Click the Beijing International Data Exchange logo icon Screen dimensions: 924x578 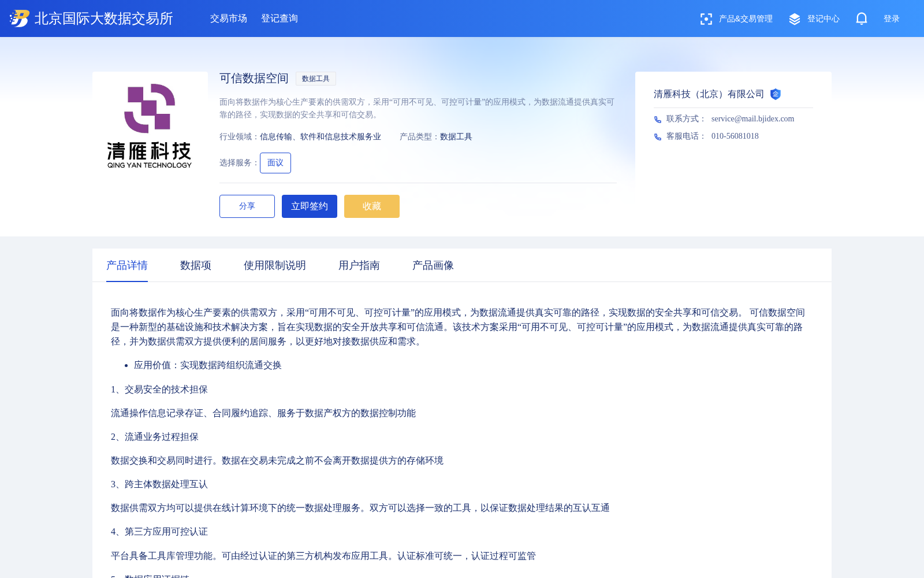click(19, 18)
